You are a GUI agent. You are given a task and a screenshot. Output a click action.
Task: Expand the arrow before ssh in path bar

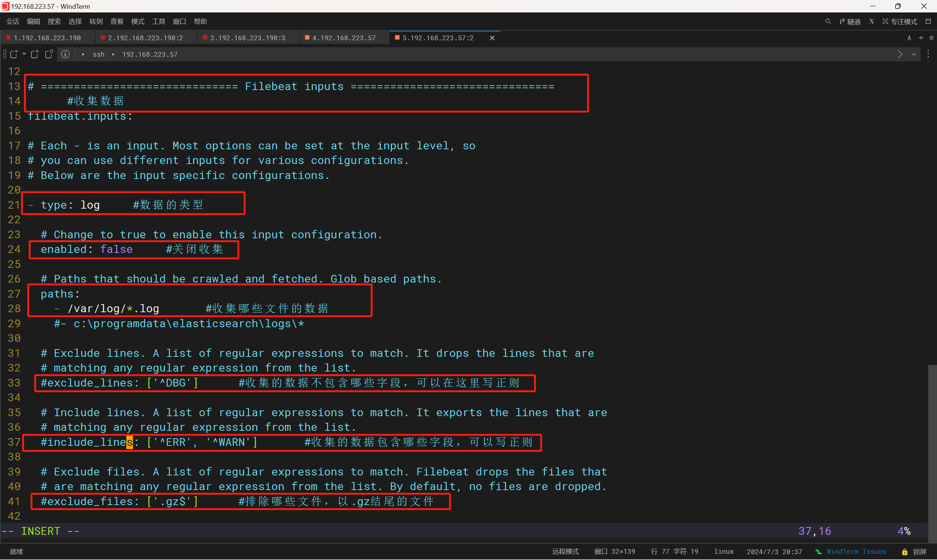click(83, 54)
